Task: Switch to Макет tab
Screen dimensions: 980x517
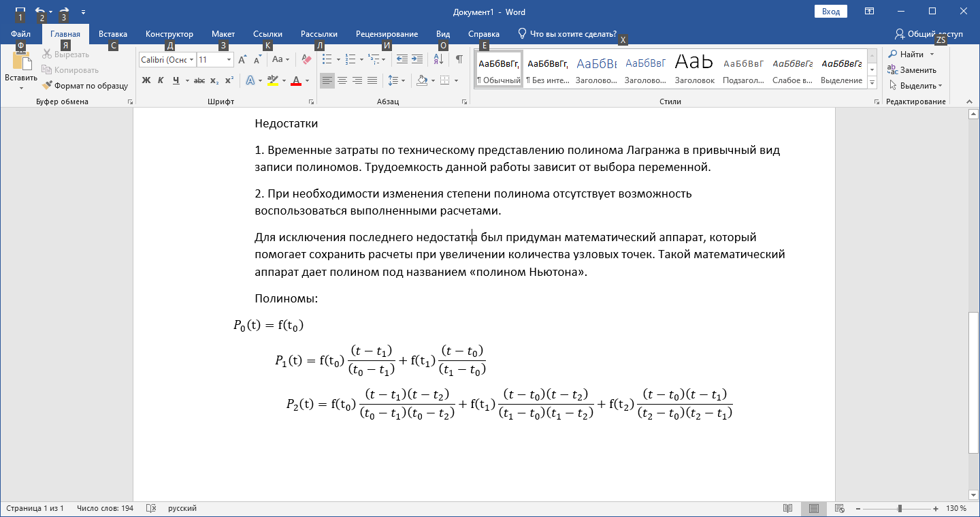Action: coord(223,34)
